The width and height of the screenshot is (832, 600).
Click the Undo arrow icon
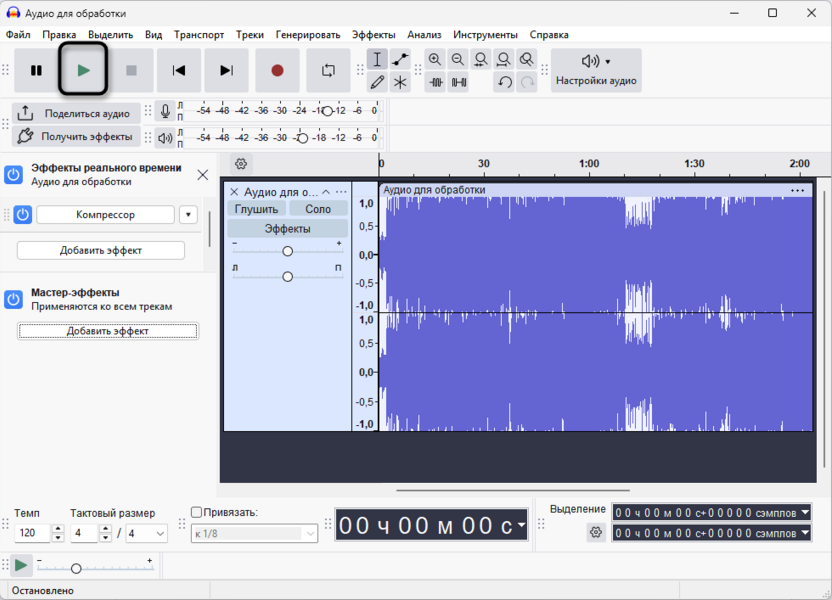coord(504,82)
